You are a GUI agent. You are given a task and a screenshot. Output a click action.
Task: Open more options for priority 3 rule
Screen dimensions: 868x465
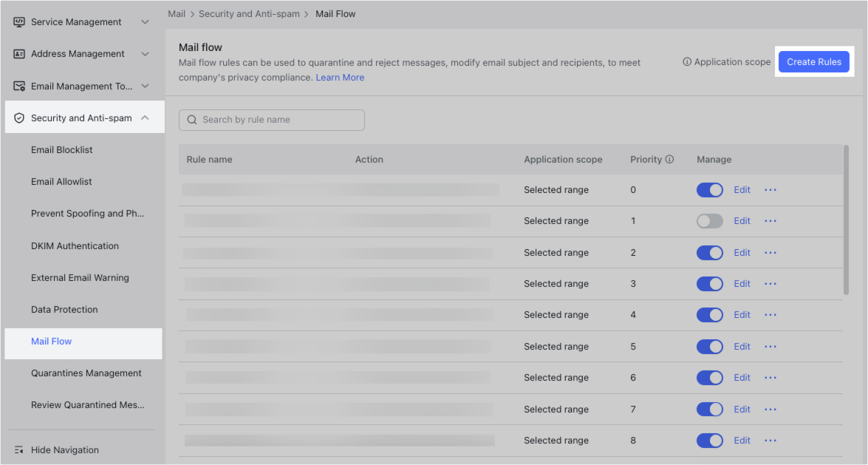click(x=770, y=283)
